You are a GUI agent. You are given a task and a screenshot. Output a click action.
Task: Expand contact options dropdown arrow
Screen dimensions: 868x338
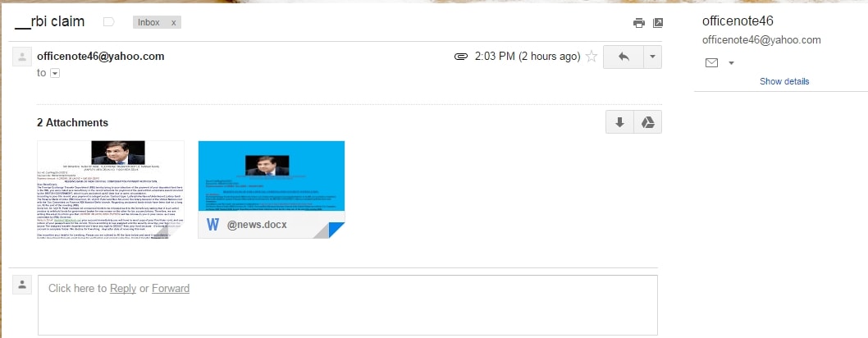(x=731, y=63)
